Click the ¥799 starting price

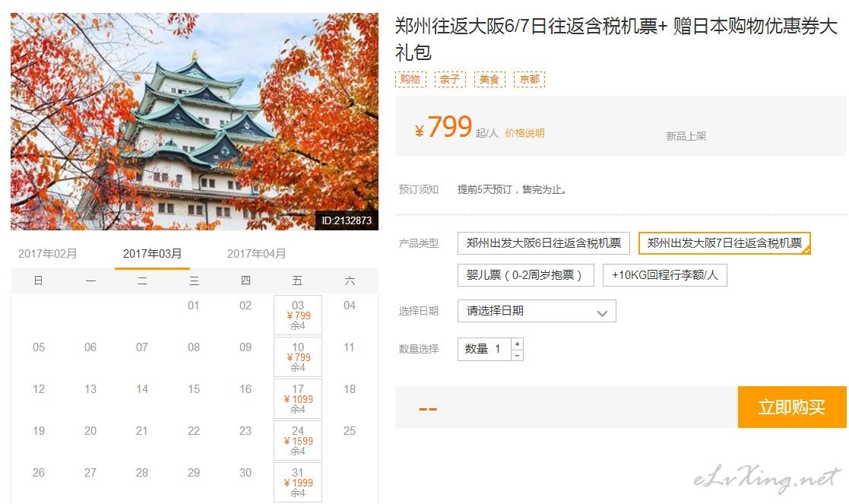443,127
